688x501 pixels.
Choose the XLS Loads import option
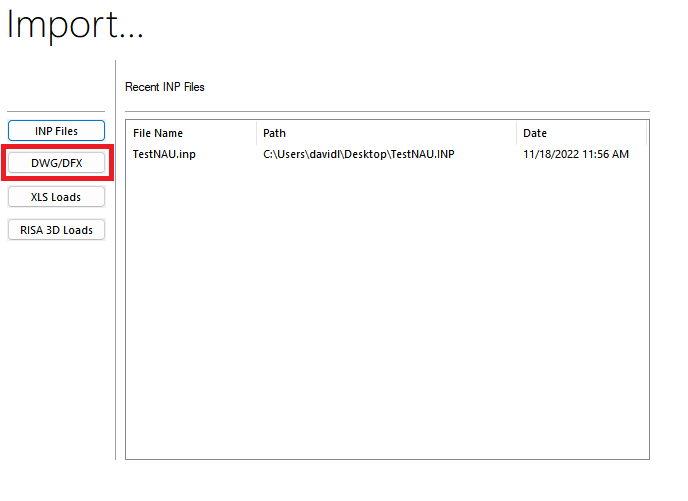pos(56,197)
